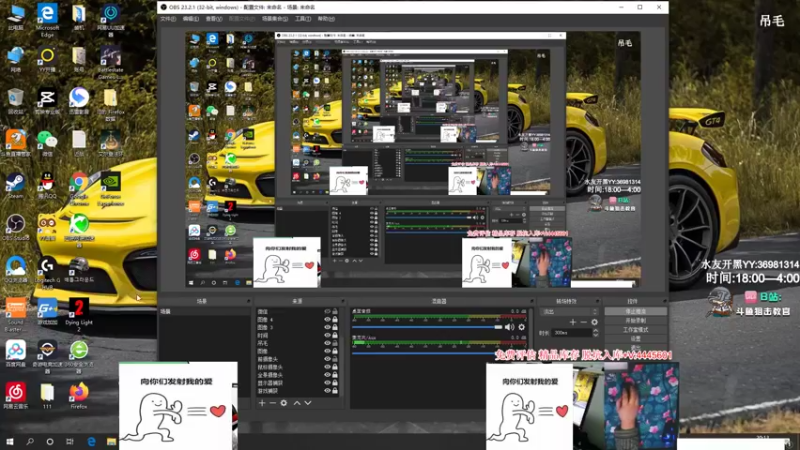
Task: Launch Edge from the taskbar
Action: [x=91, y=441]
